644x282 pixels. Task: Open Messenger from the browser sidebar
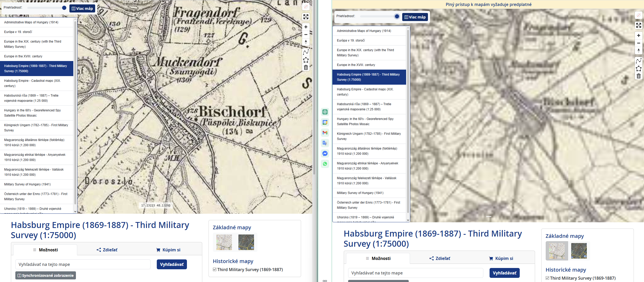325,153
